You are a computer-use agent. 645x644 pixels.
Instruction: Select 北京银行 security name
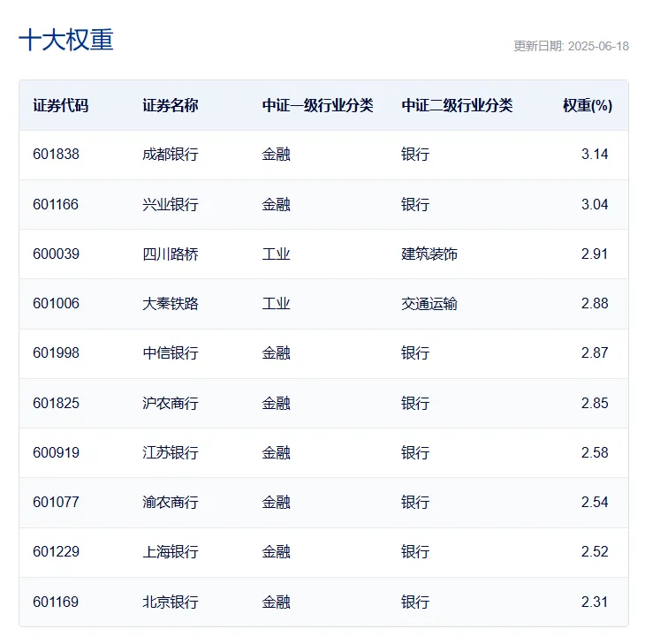(170, 602)
